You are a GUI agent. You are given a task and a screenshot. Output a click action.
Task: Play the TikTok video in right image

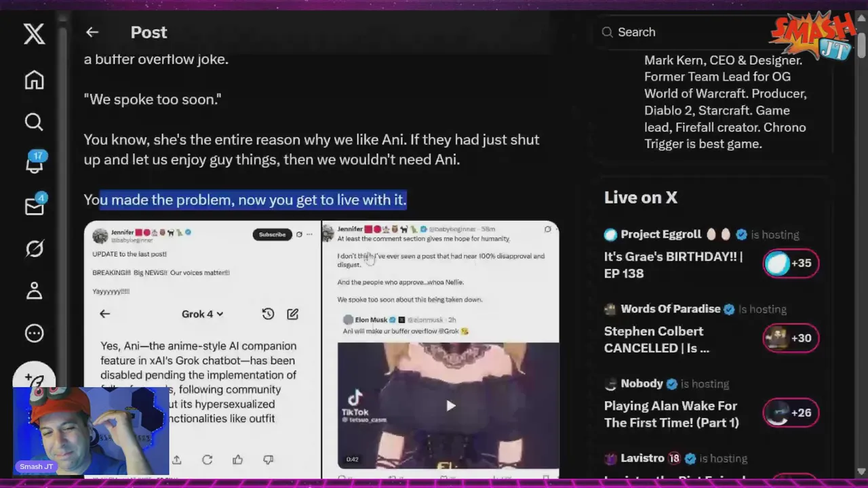(450, 406)
